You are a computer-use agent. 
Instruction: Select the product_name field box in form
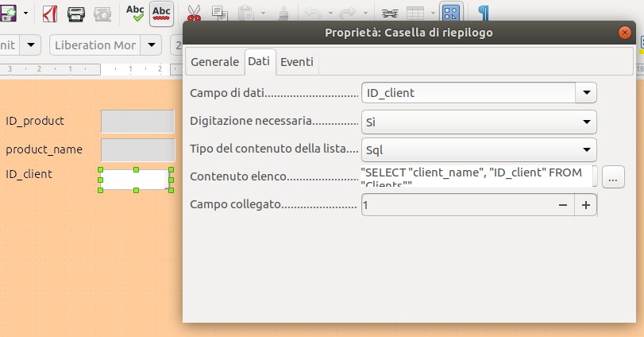click(137, 149)
